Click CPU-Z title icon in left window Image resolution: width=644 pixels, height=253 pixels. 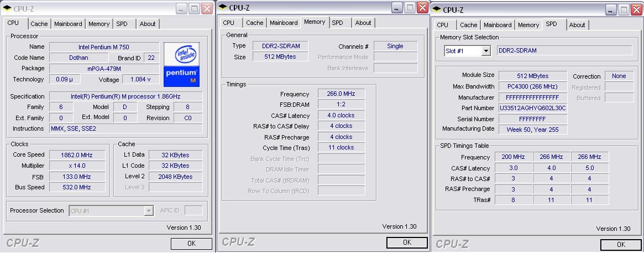(8, 8)
